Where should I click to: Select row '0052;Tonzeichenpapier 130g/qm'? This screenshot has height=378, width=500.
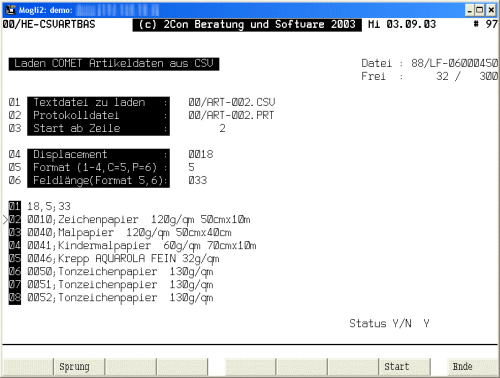tap(120, 298)
